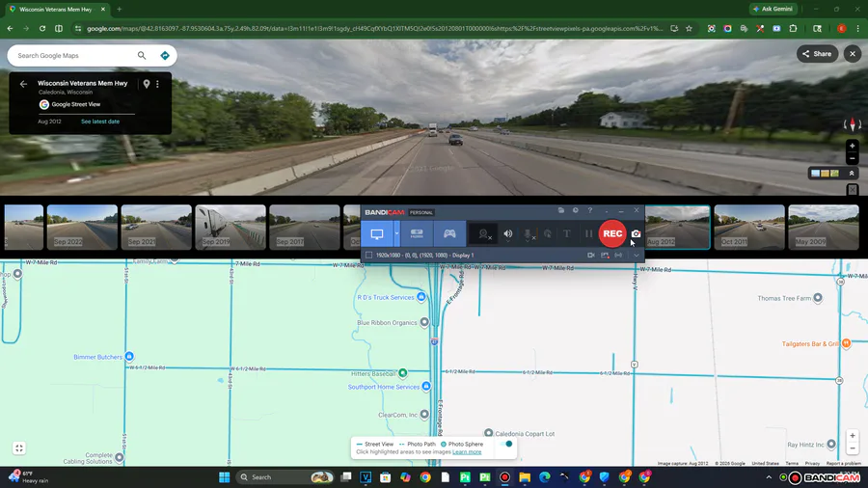Click Hitters Baseball map marker
Screen dimensions: 868x488
pos(403,373)
